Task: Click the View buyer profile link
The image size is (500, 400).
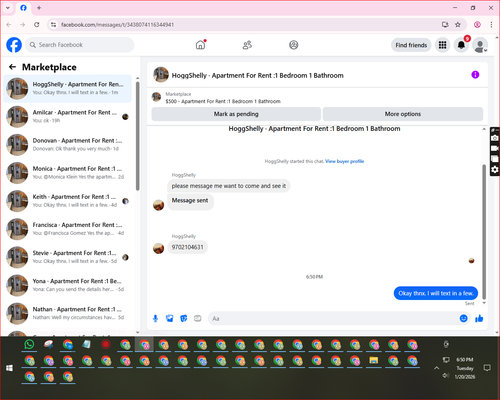Action: [344, 161]
